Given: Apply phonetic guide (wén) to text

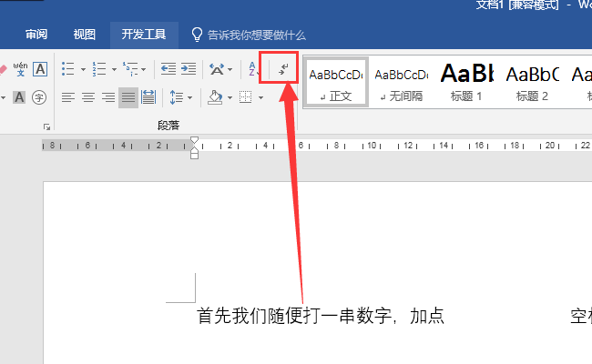Looking at the screenshot, I should pos(20,69).
